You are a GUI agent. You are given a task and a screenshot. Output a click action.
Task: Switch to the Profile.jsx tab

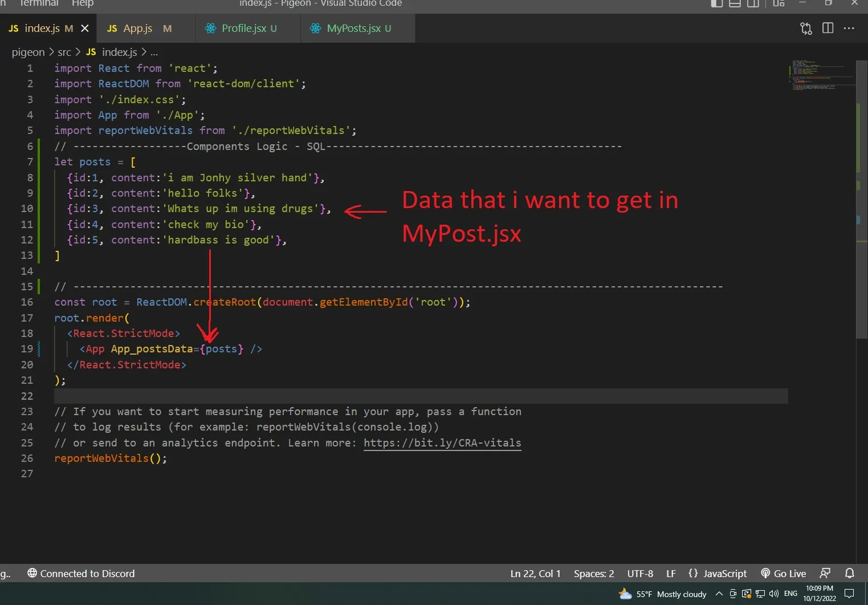point(243,29)
